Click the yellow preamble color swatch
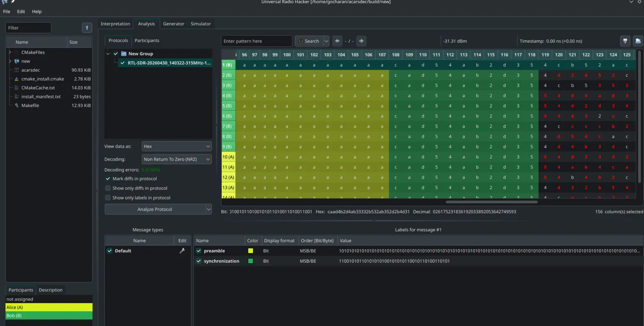Viewport: 644px width, 326px height. pos(250,251)
